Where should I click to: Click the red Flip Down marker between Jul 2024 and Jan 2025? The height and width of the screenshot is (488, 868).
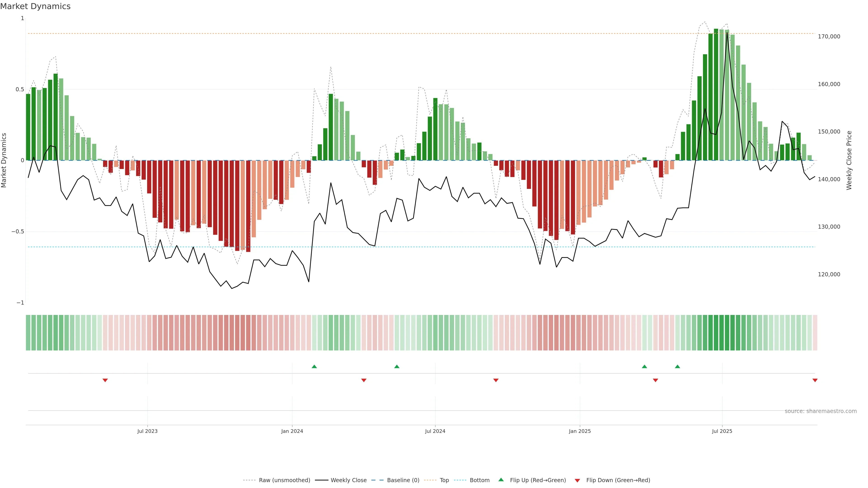(x=496, y=380)
